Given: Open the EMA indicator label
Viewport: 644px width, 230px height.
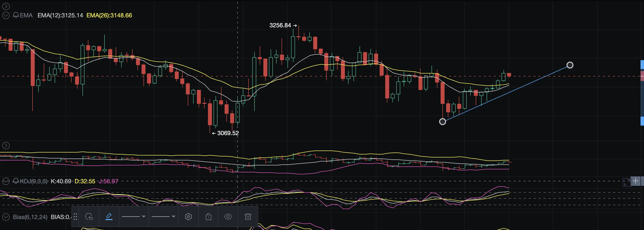Looking at the screenshot, I should (26, 15).
